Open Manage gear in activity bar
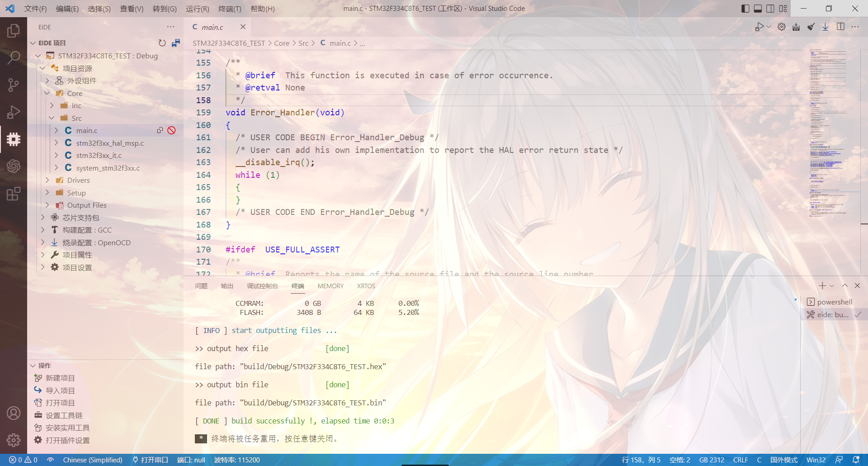This screenshot has height=466, width=868. click(14, 440)
